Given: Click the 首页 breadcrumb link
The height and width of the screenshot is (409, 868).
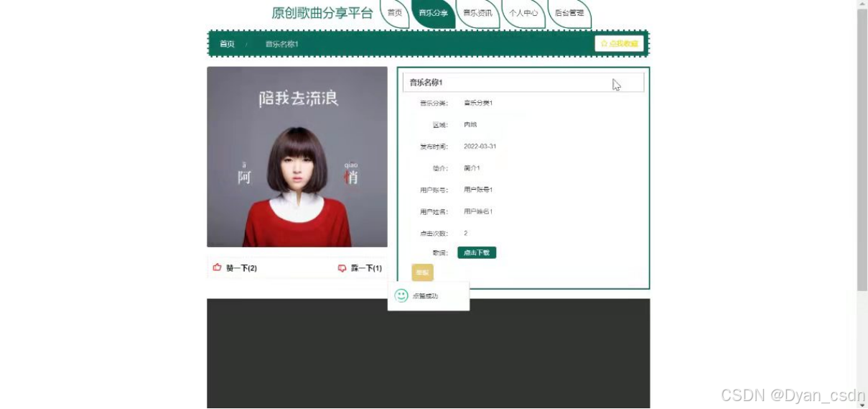Looking at the screenshot, I should coord(227,44).
